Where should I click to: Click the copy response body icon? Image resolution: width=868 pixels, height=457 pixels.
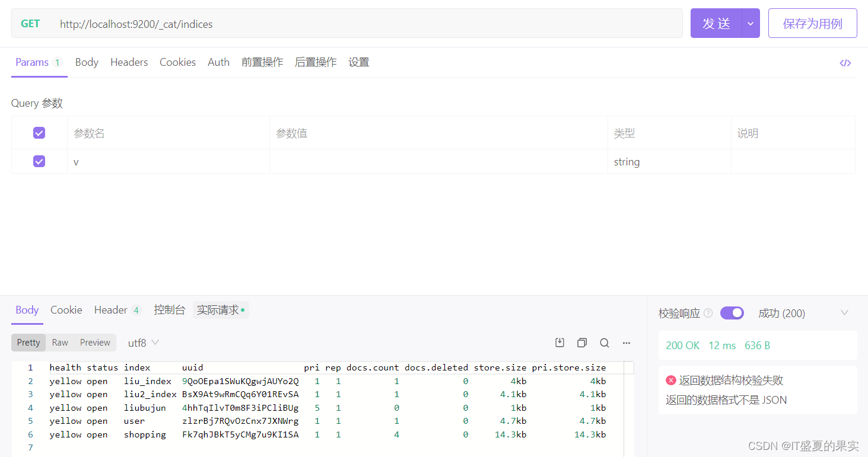tap(581, 343)
